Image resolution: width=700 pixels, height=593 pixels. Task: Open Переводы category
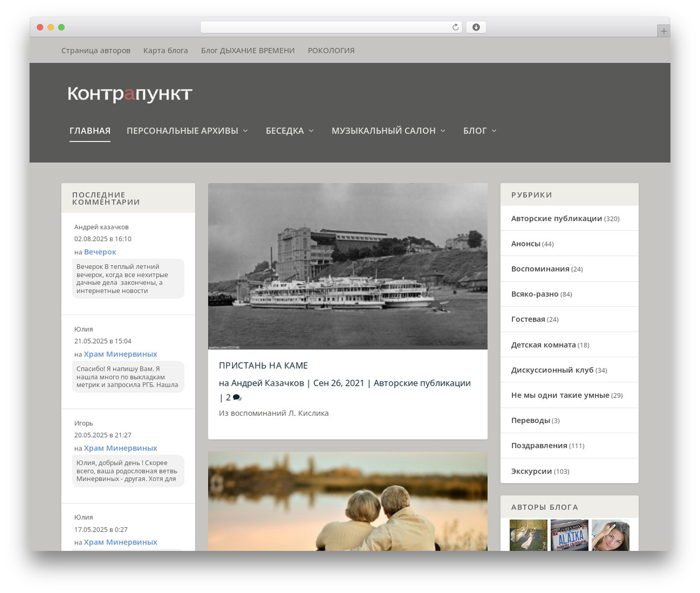(530, 421)
